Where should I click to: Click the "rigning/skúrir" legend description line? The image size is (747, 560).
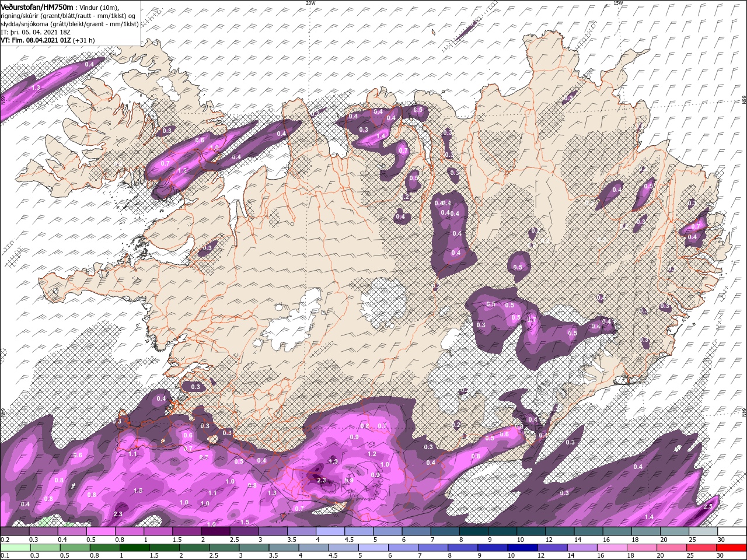[x=68, y=16]
